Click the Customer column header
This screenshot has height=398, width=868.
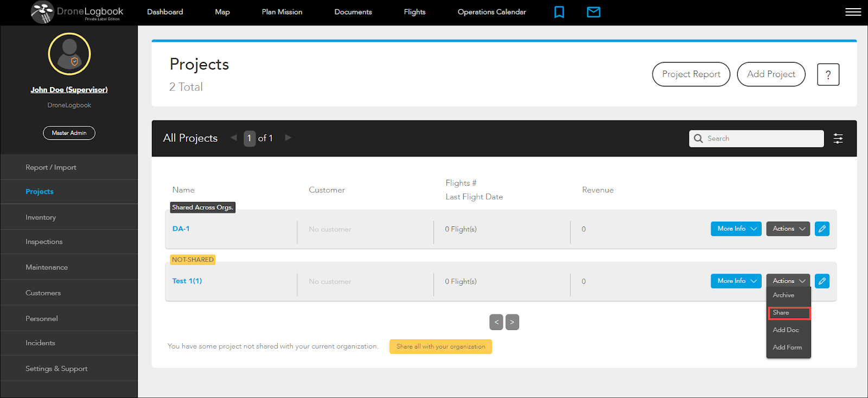pos(327,190)
